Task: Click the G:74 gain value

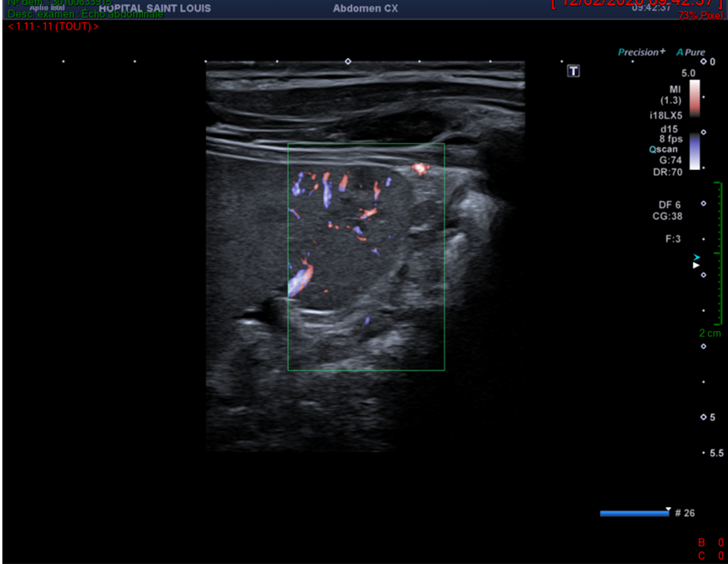Action: click(x=670, y=160)
